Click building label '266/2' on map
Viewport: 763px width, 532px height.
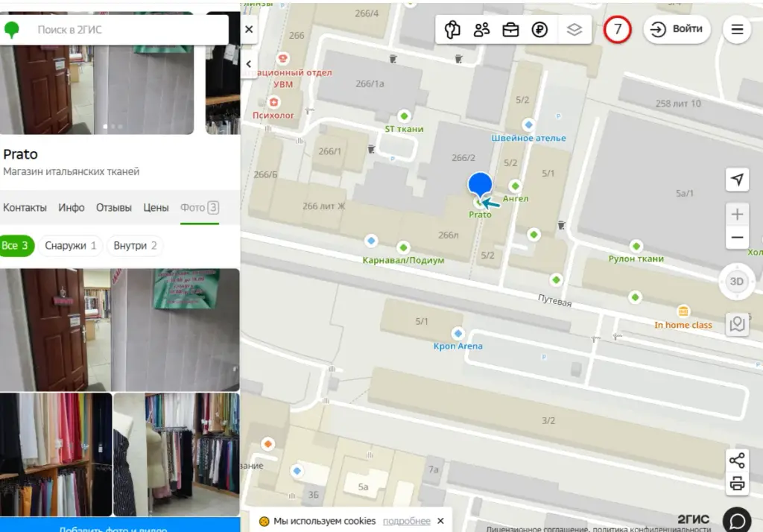(463, 158)
